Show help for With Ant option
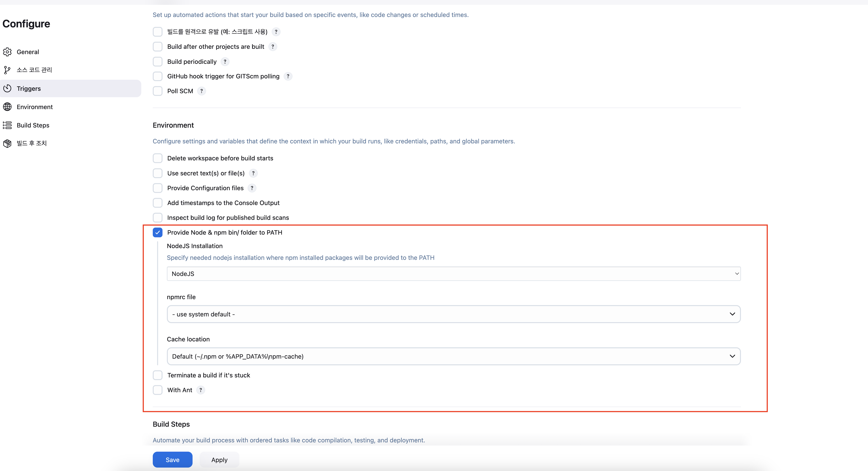Image resolution: width=868 pixels, height=471 pixels. (x=201, y=390)
